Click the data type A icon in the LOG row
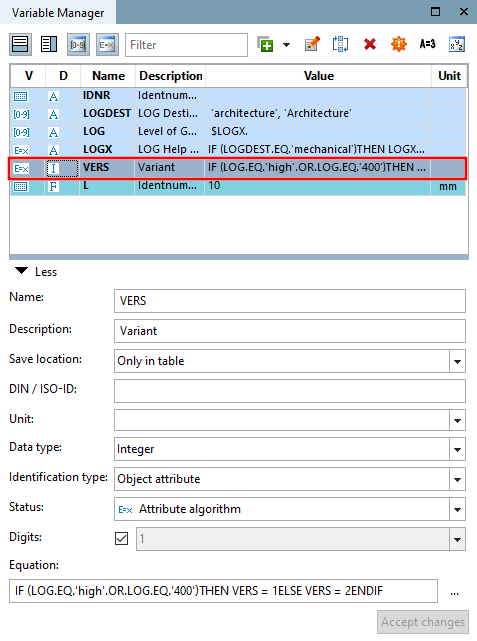 click(x=53, y=132)
